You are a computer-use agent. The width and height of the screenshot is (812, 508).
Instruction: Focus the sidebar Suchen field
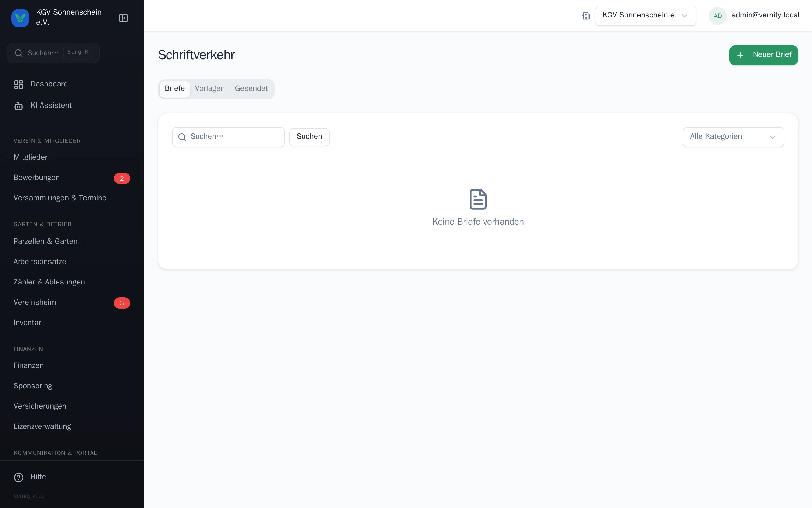click(53, 53)
